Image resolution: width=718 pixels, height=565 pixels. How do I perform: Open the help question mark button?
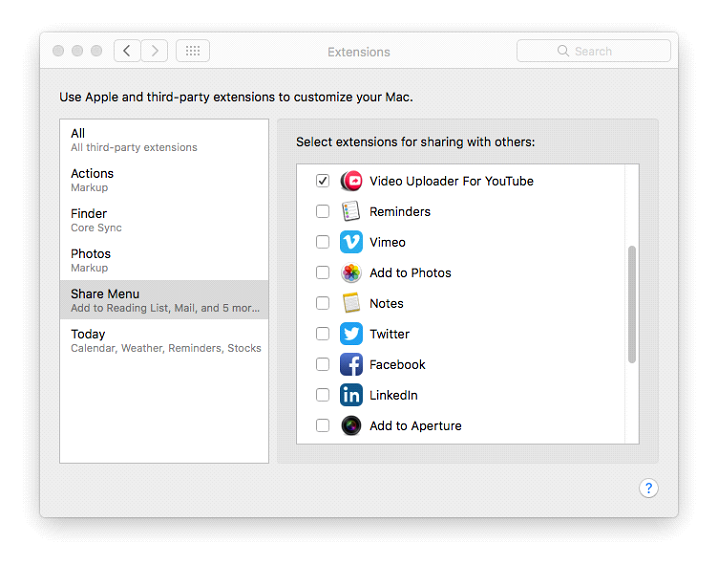tap(648, 488)
